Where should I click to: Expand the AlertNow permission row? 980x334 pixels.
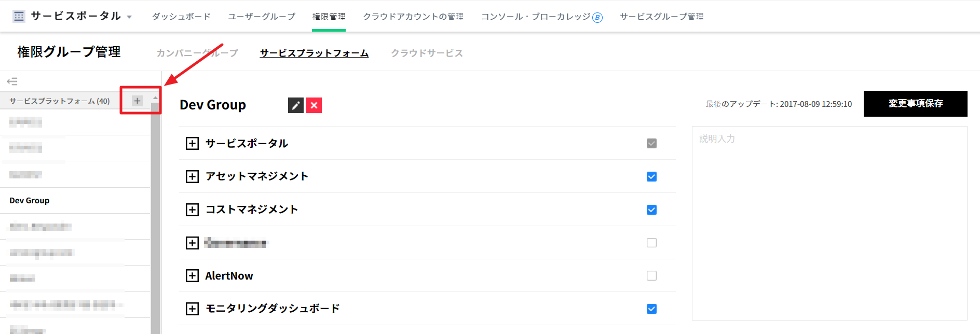tap(192, 275)
